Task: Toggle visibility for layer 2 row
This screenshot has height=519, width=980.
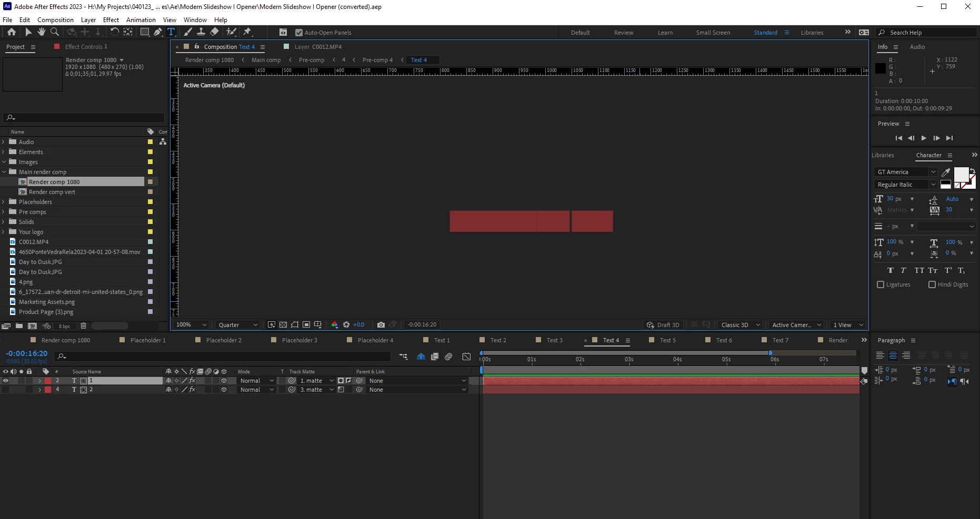Action: point(6,390)
